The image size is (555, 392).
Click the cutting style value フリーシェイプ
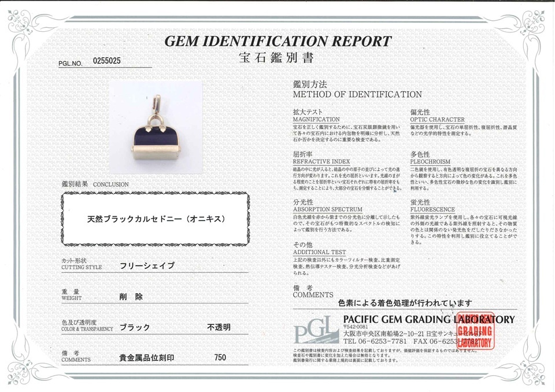(147, 265)
